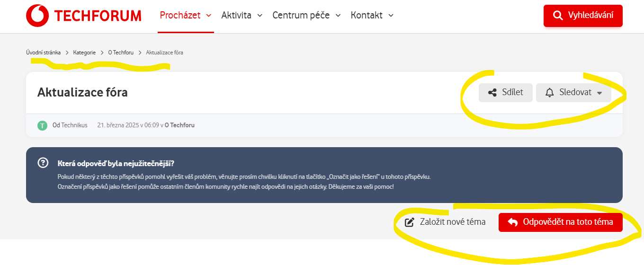The width and height of the screenshot is (644, 265).
Task: Go to Úvodní stránka breadcrumb
Action: coord(43,53)
